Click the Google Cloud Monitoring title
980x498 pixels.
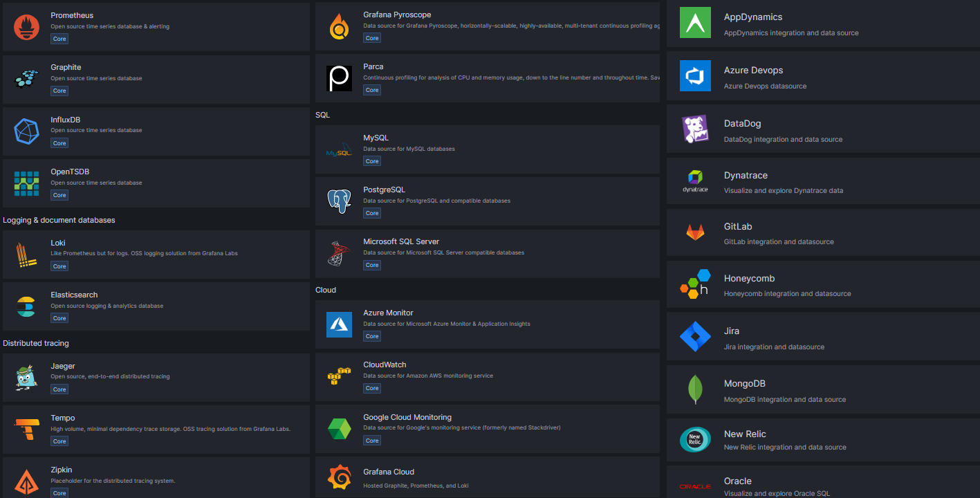click(407, 417)
